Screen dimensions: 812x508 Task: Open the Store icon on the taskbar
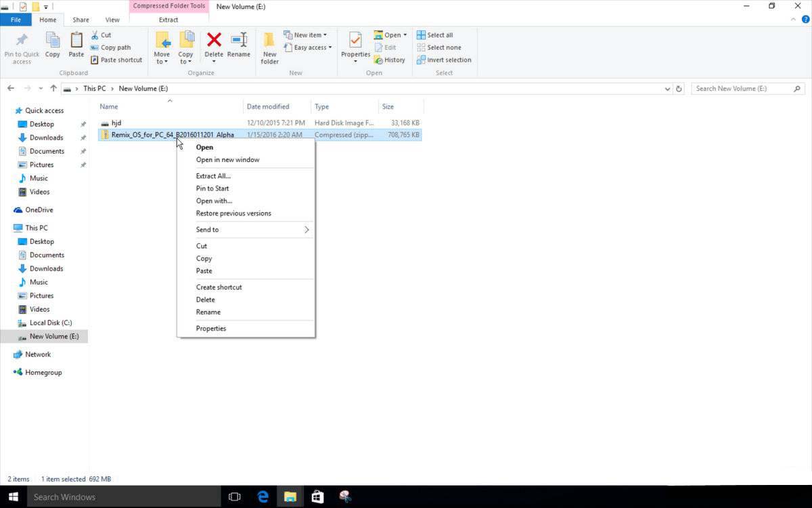317,496
